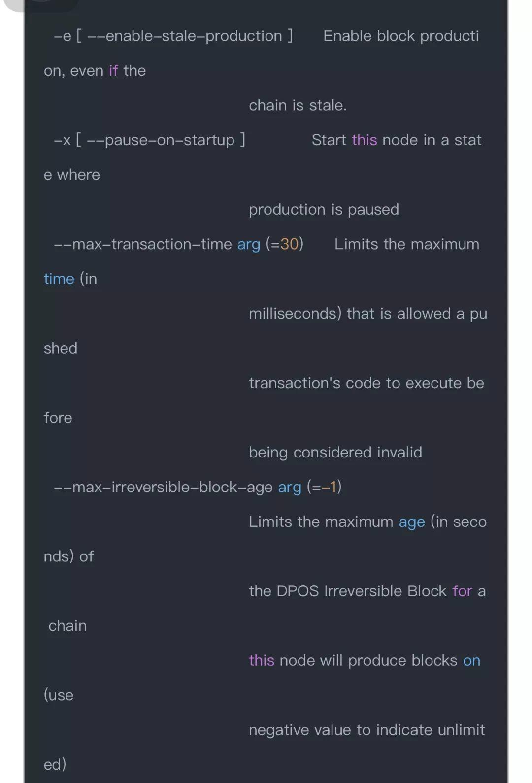
Task: Click the orange "30" default value
Action: tap(290, 244)
